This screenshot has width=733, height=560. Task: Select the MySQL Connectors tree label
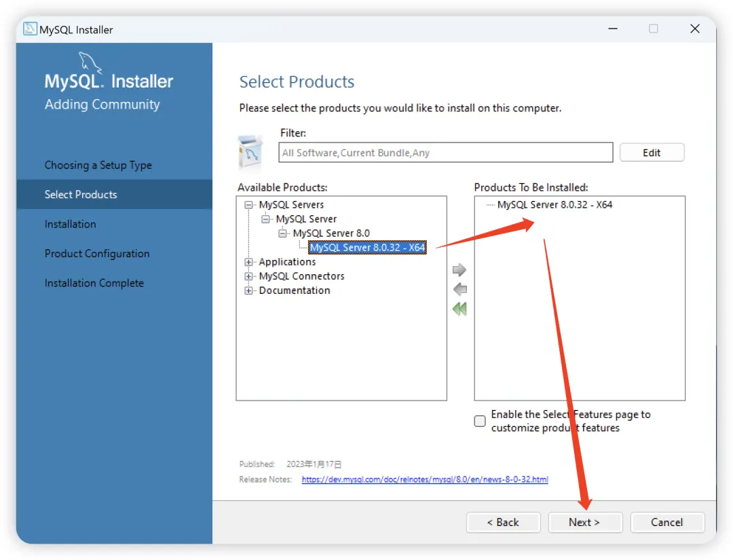[301, 276]
